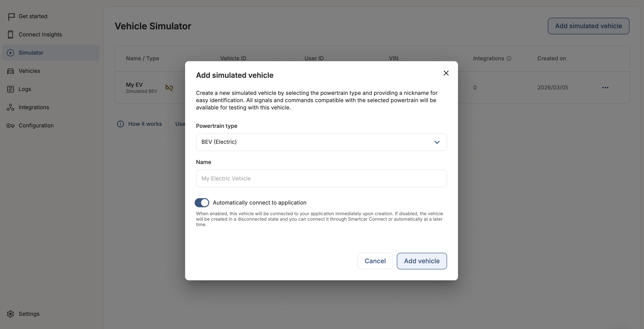Open Logs via the document icon
The height and width of the screenshot is (329, 644).
pos(10,89)
